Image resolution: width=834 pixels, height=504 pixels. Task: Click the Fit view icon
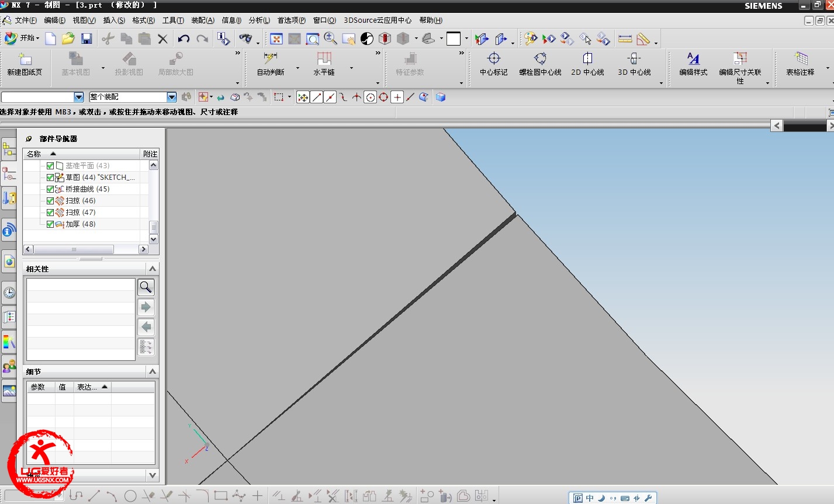[x=276, y=39]
